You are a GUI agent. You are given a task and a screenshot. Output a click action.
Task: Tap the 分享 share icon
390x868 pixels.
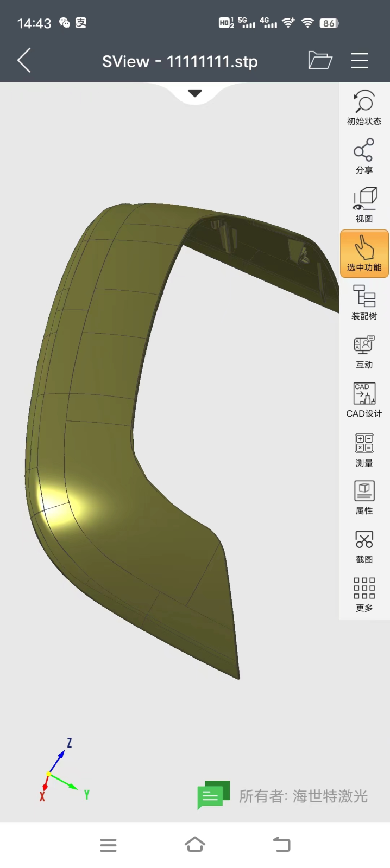pos(364,156)
